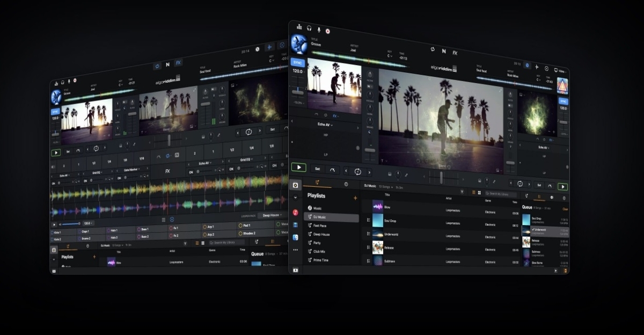This screenshot has height=335, width=644.
Task: Open the Neural Mix N icon, right window top
Action: (x=444, y=50)
